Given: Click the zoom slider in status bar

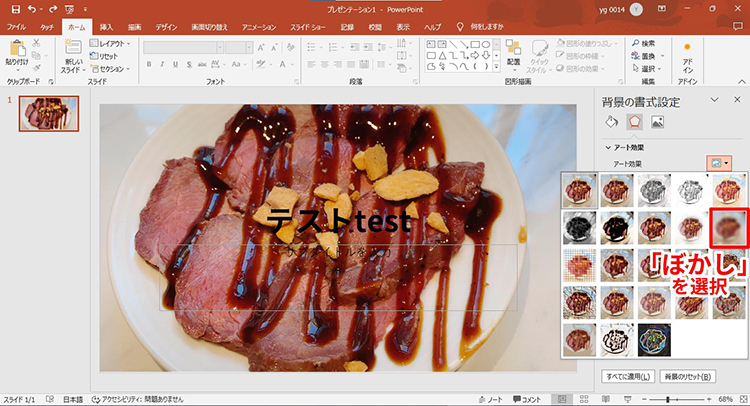Looking at the screenshot, I should click(x=668, y=399).
